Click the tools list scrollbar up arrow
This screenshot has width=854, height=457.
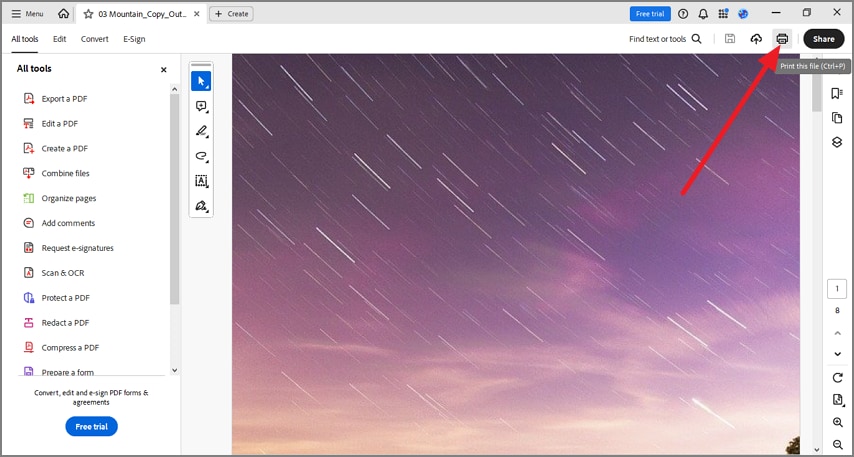coord(174,89)
